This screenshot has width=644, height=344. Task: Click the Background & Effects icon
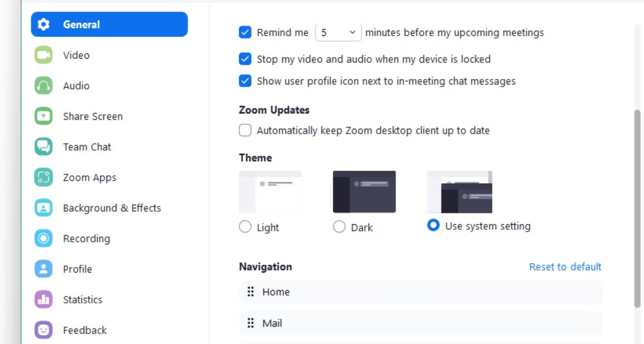coord(43,208)
